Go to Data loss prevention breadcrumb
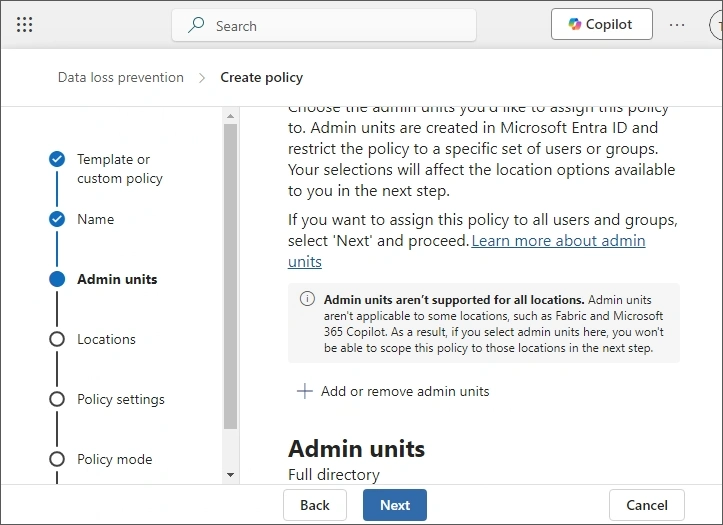The width and height of the screenshot is (723, 525). (x=121, y=77)
